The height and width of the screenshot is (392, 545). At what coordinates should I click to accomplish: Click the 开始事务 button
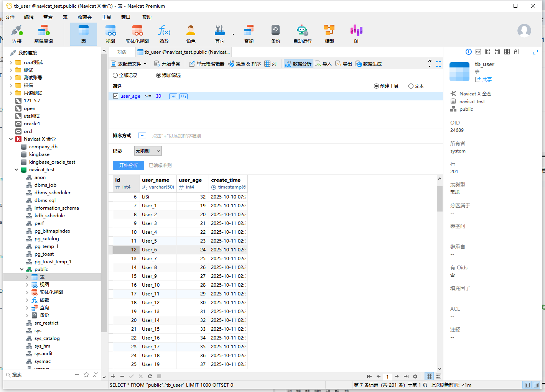pyautogui.click(x=167, y=64)
